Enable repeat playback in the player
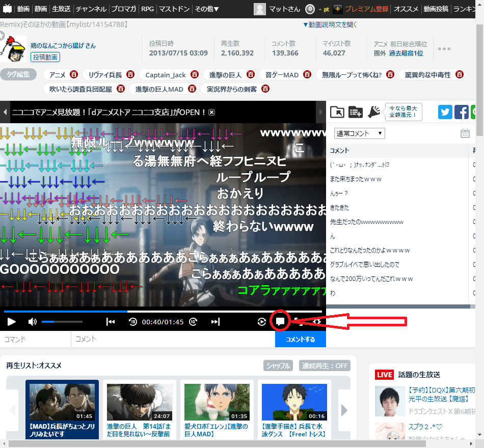This screenshot has height=448, width=484. coord(262,322)
